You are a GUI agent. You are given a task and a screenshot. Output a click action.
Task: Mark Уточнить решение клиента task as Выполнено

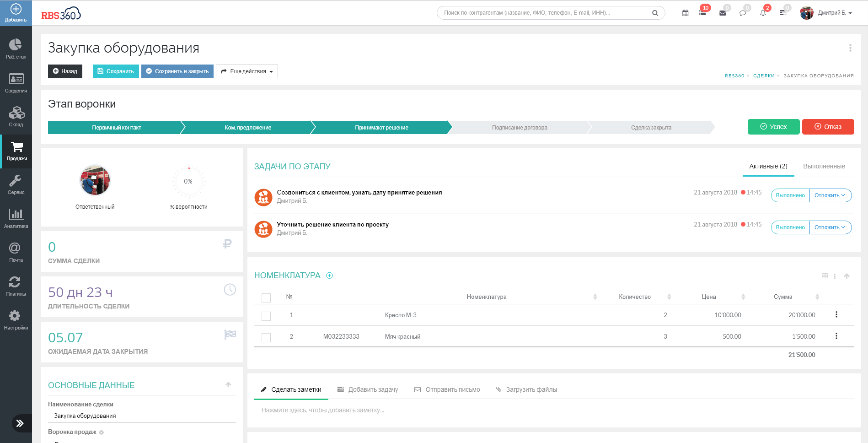click(x=790, y=227)
